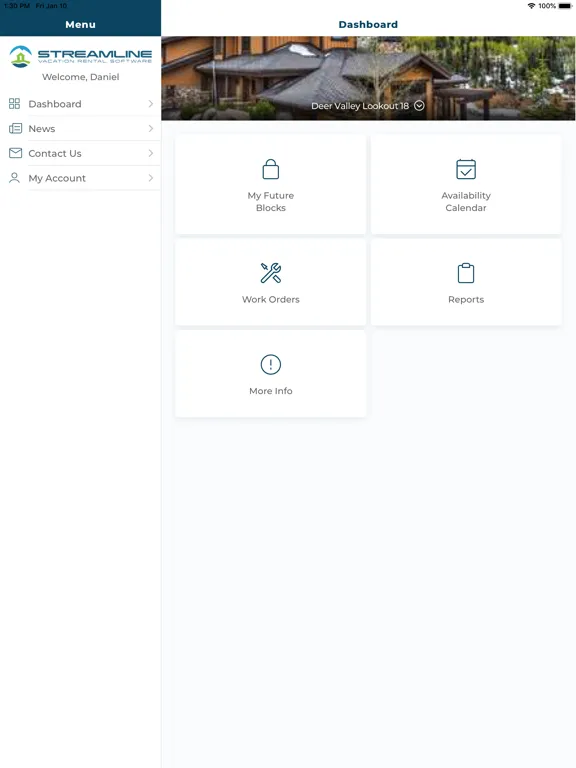This screenshot has height=768, width=576.
Task: Click the Wi-Fi status icon
Action: [531, 6]
